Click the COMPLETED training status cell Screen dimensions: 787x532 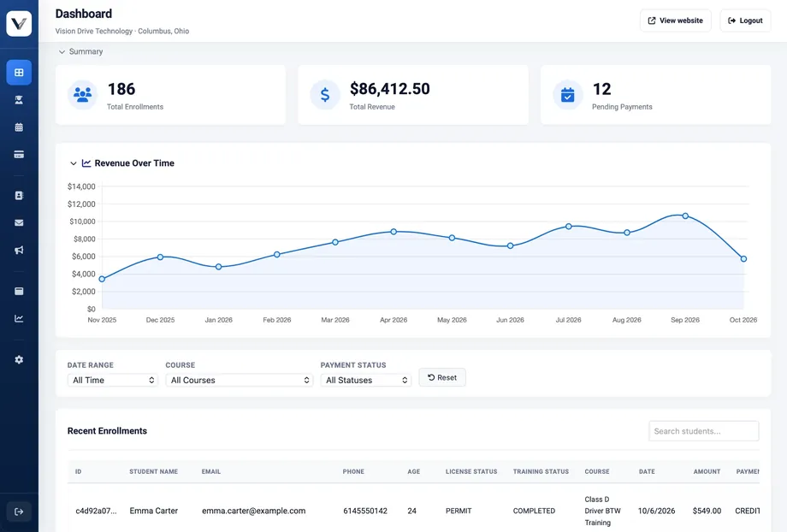click(x=534, y=511)
